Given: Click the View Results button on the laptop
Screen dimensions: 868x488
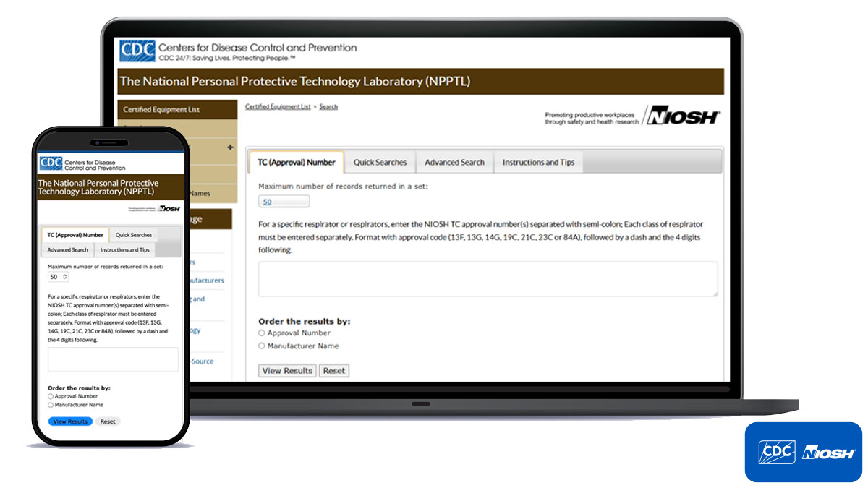Looking at the screenshot, I should (287, 371).
